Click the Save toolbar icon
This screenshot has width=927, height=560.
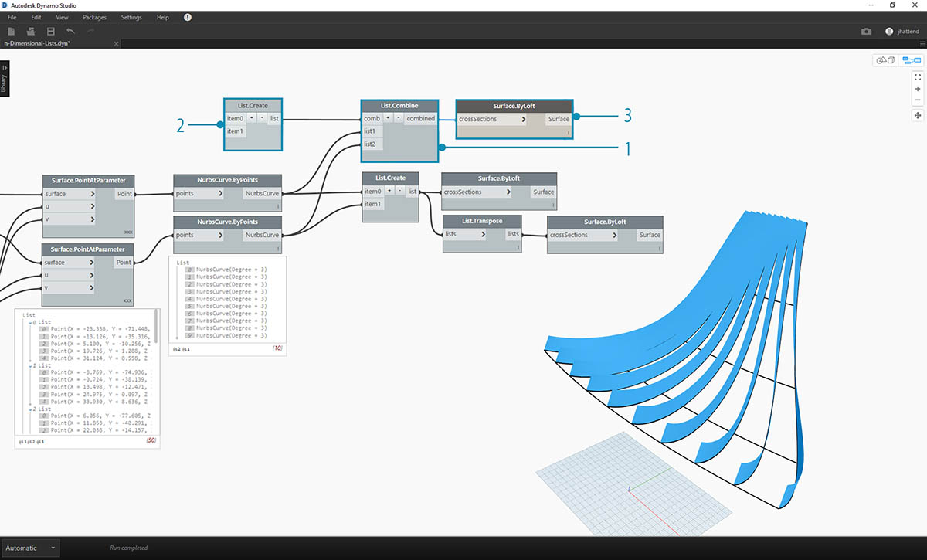pyautogui.click(x=51, y=31)
